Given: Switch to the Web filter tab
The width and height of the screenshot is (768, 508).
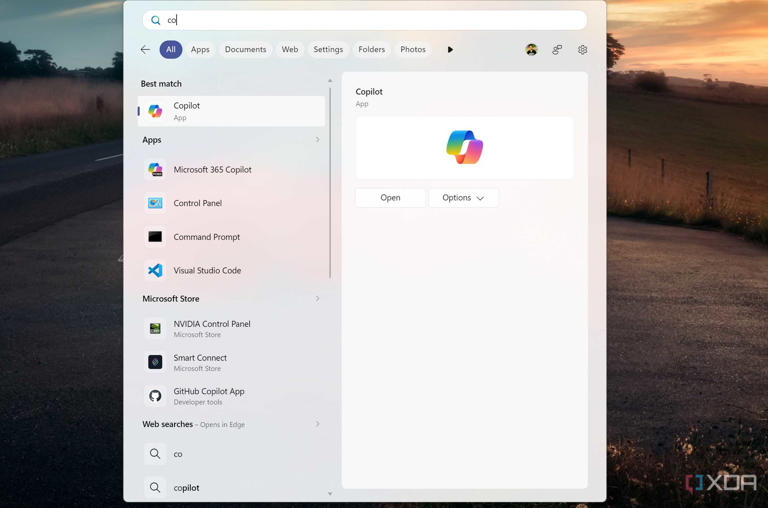Looking at the screenshot, I should click(289, 49).
